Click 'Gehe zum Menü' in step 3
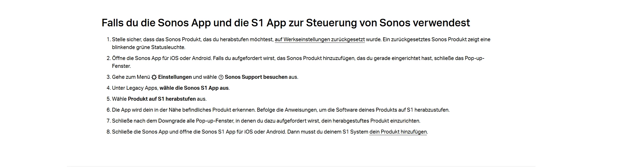 tap(131, 77)
